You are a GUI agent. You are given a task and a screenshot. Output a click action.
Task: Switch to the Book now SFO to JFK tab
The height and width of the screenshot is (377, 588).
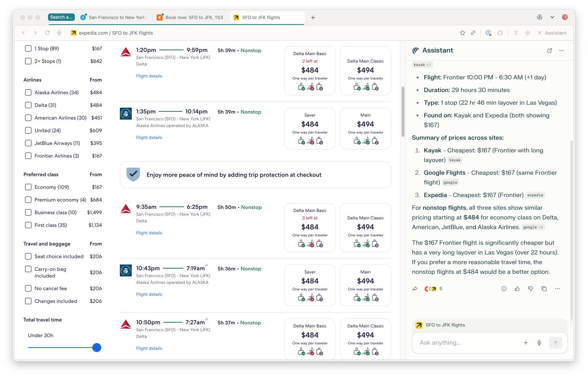pos(191,18)
